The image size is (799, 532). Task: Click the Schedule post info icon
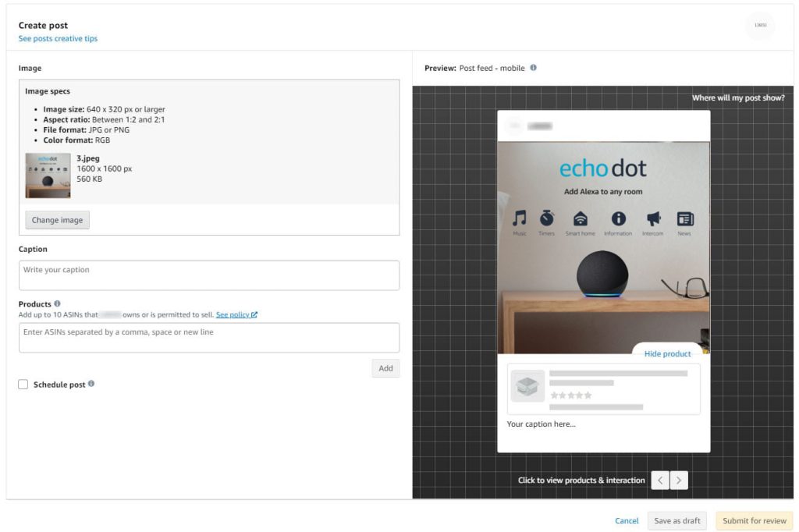coord(91,384)
